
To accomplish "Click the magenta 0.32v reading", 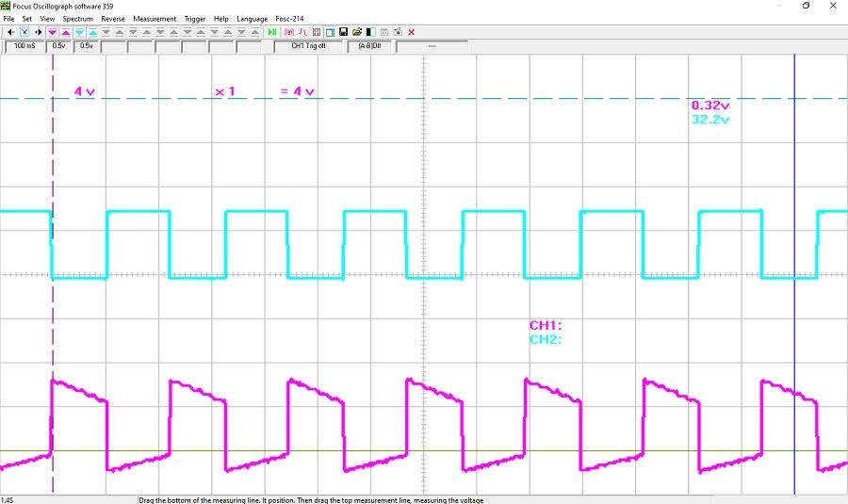I will coord(710,106).
